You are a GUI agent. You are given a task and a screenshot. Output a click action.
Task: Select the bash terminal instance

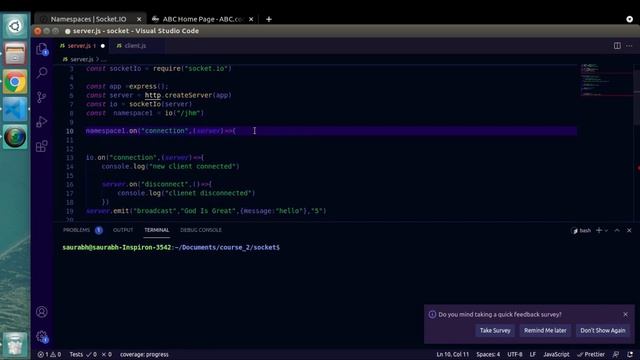click(x=582, y=231)
